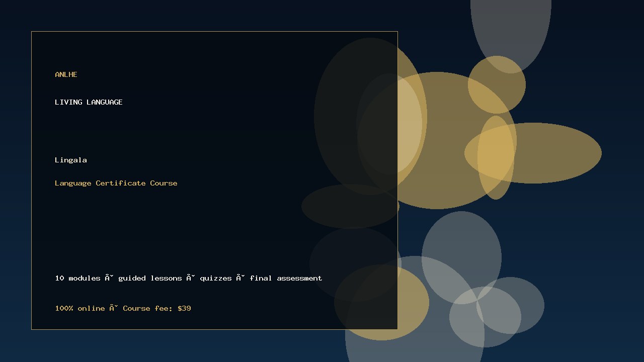Screen dimensions: 644x362
Task: Click the Language Certificate Course subtitle
Action: pos(116,183)
